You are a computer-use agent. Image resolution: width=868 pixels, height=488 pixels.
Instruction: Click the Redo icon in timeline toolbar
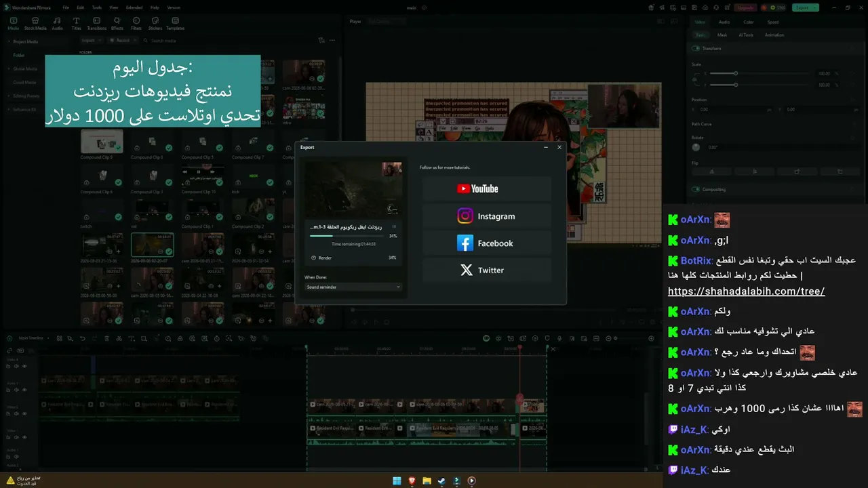[94, 338]
